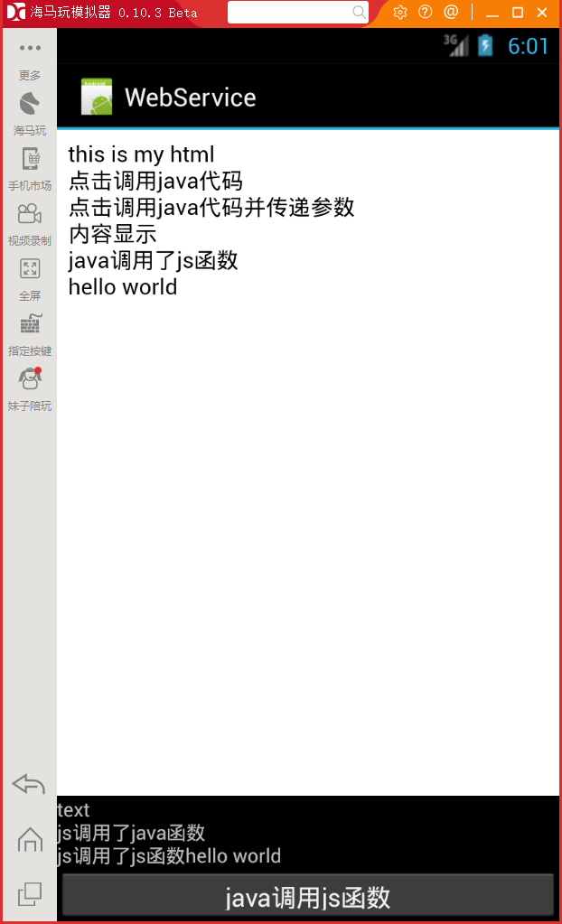Tap the Android home icon

tap(30, 839)
